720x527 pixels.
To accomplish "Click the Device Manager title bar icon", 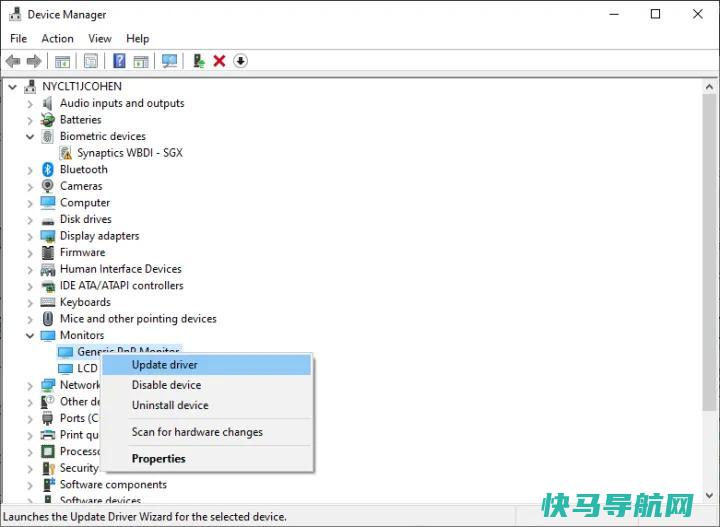I will [x=15, y=14].
